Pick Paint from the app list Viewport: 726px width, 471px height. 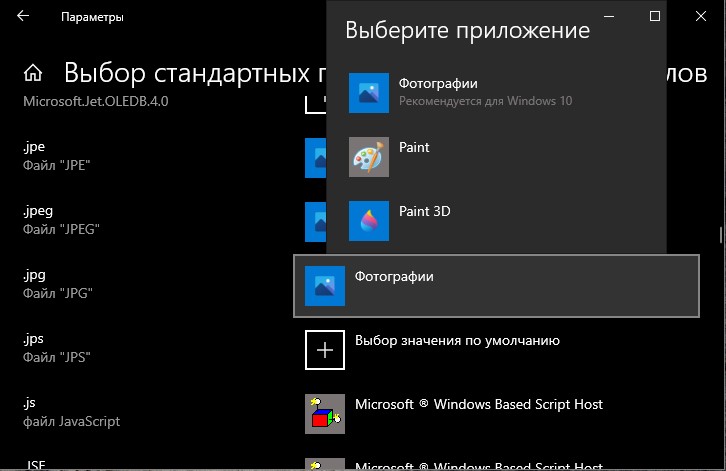496,157
